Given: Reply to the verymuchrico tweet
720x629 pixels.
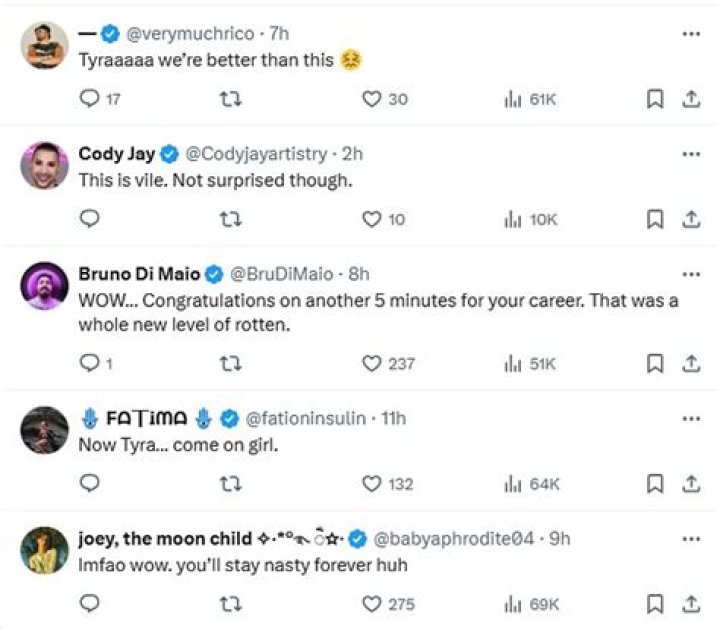Looking at the screenshot, I should pyautogui.click(x=90, y=99).
